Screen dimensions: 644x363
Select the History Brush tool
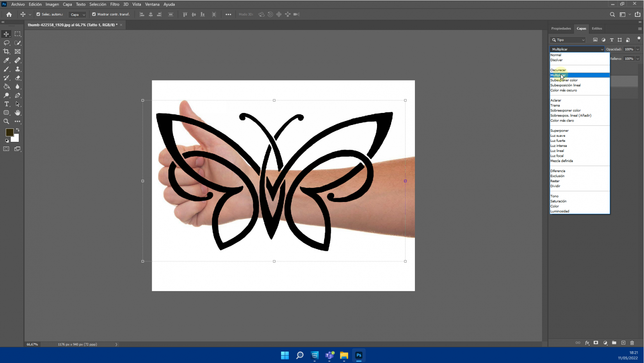pos(7,78)
